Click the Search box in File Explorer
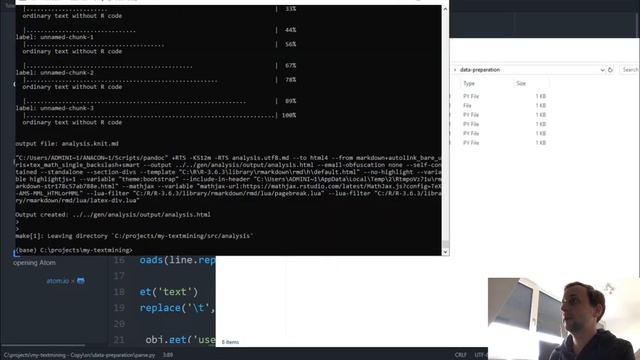640x360 pixels. (630, 70)
